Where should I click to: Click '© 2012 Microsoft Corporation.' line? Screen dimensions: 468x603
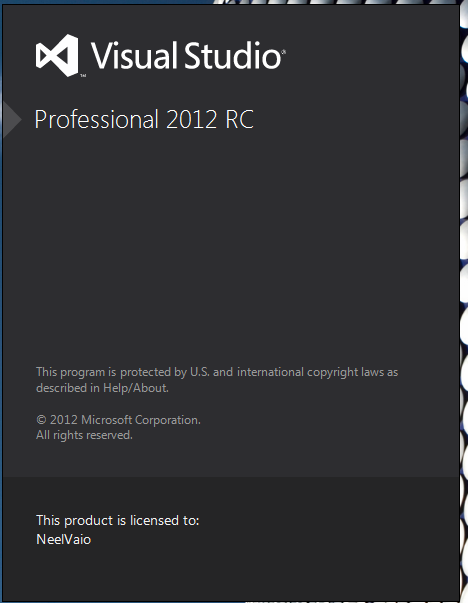118,420
